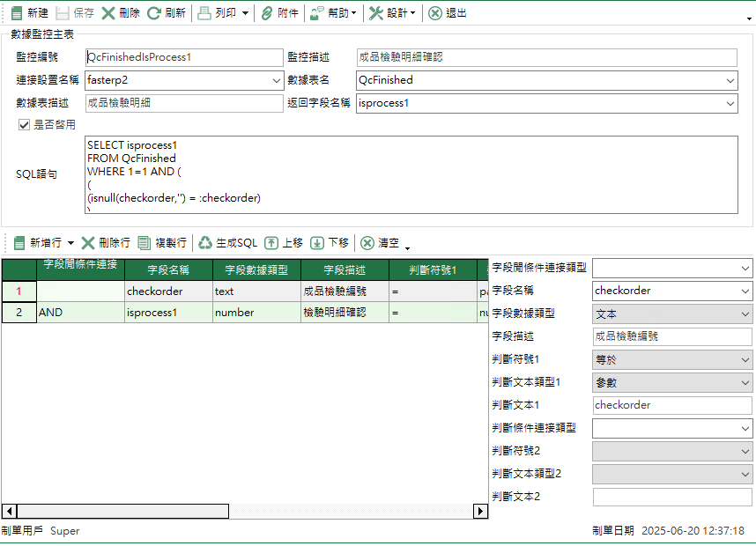This screenshot has height=546, width=756.
Task: Click the 監控編號 input field
Action: [184, 57]
